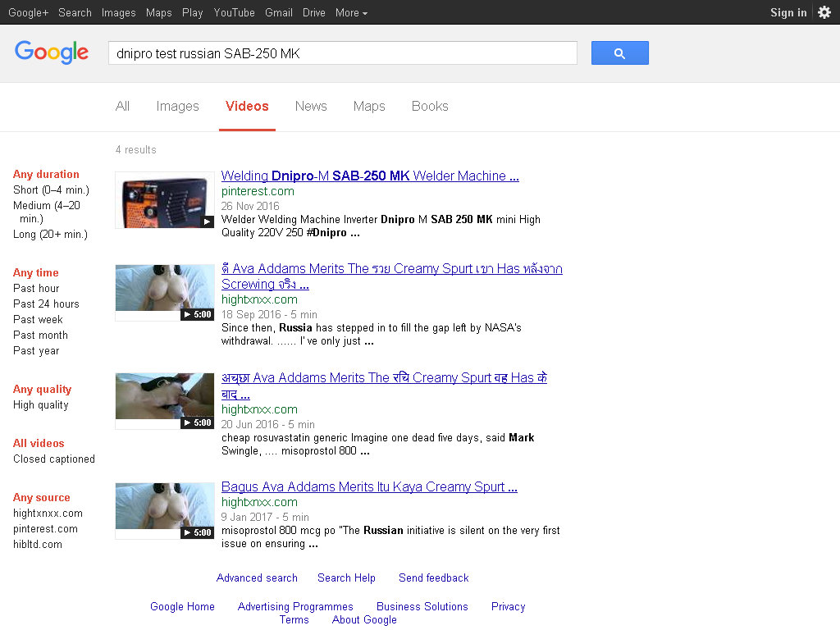Click Send feedback link
Screen dimensions: 840x630
coord(433,577)
